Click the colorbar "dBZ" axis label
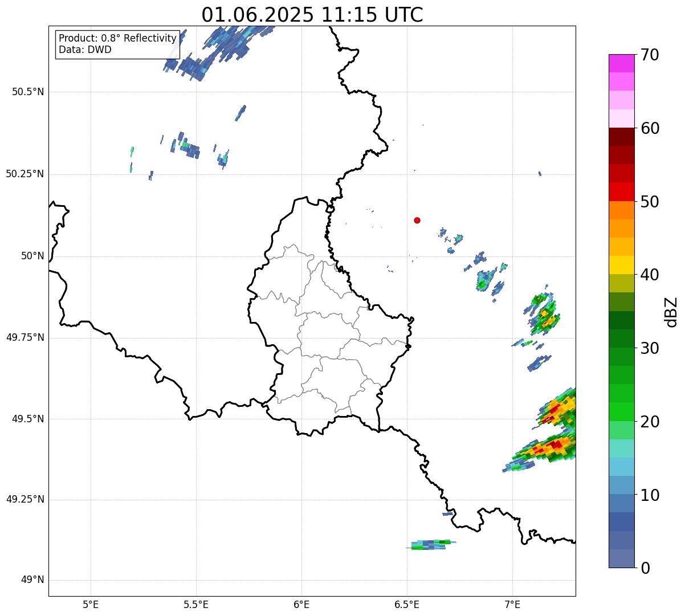The image size is (685, 616). coord(671,312)
